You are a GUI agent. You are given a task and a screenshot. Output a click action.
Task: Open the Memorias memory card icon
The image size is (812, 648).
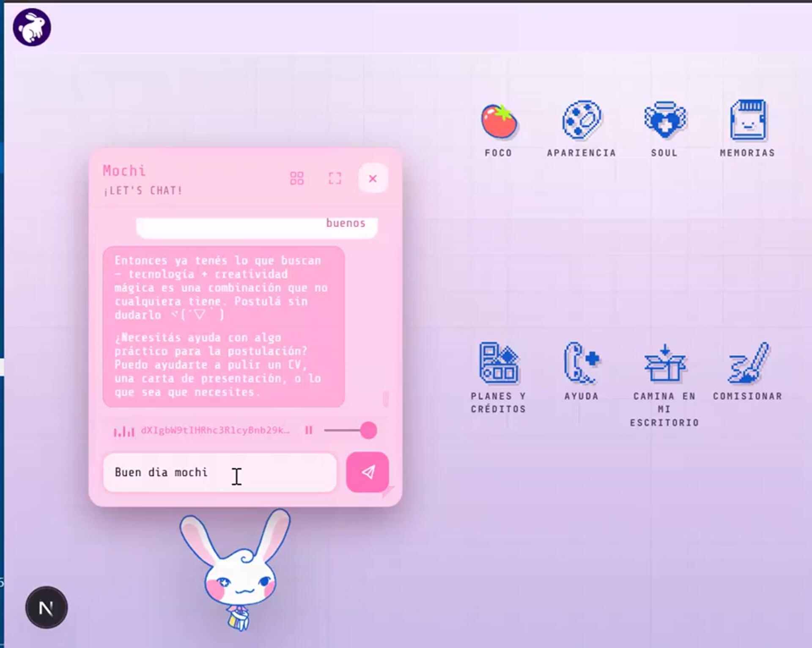(x=747, y=121)
